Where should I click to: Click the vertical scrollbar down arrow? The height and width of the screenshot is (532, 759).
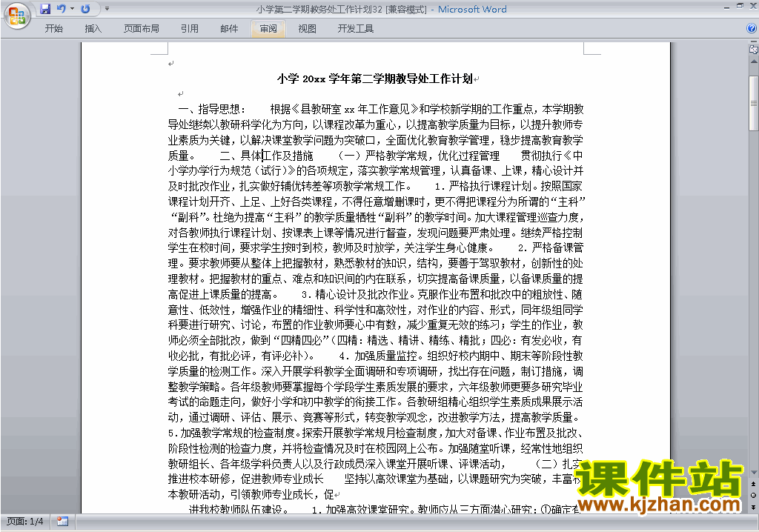pos(753,473)
